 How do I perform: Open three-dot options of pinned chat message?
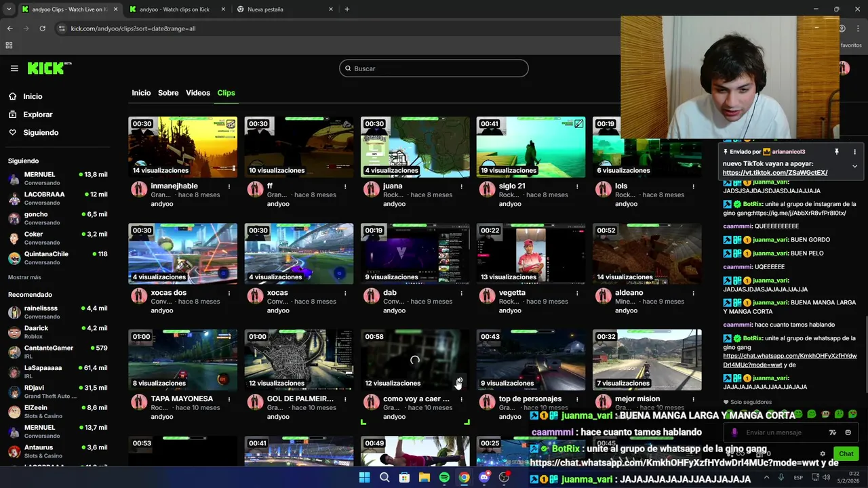coord(854,152)
